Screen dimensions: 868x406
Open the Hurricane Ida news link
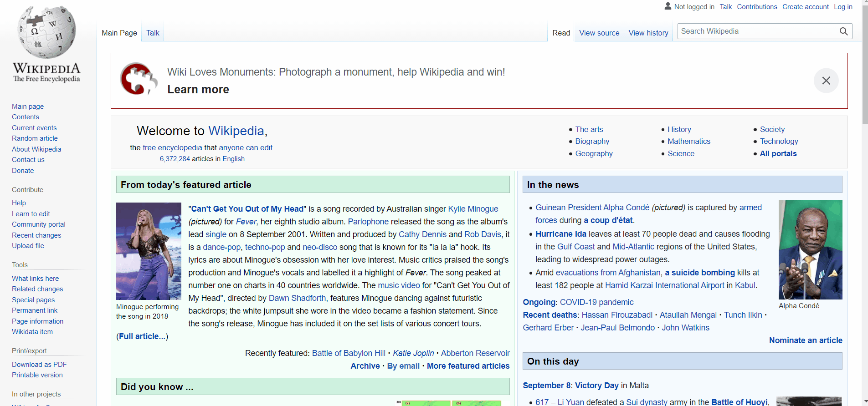[561, 234]
